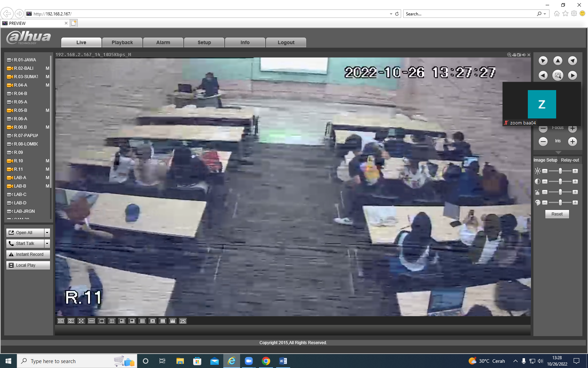
Task: Click the Instant Record button
Action: pyautogui.click(x=28, y=254)
